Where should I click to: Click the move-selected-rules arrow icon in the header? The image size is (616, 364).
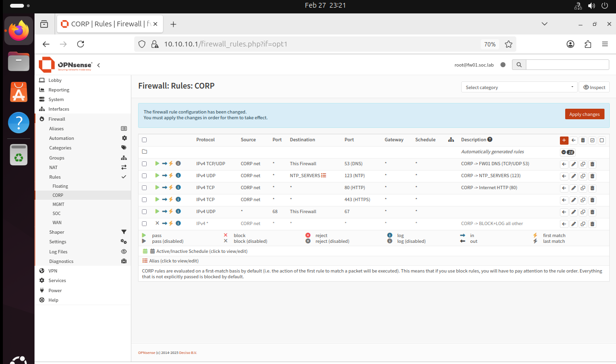click(573, 140)
